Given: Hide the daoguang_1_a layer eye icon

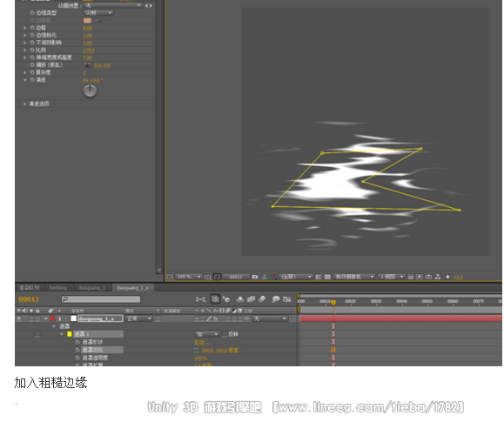Looking at the screenshot, I should click(20, 318).
